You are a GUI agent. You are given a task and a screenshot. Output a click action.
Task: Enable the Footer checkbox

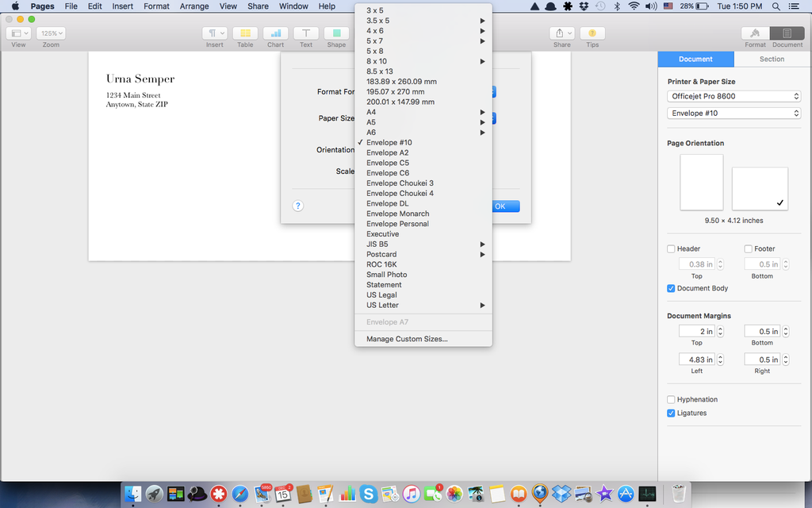pos(749,248)
